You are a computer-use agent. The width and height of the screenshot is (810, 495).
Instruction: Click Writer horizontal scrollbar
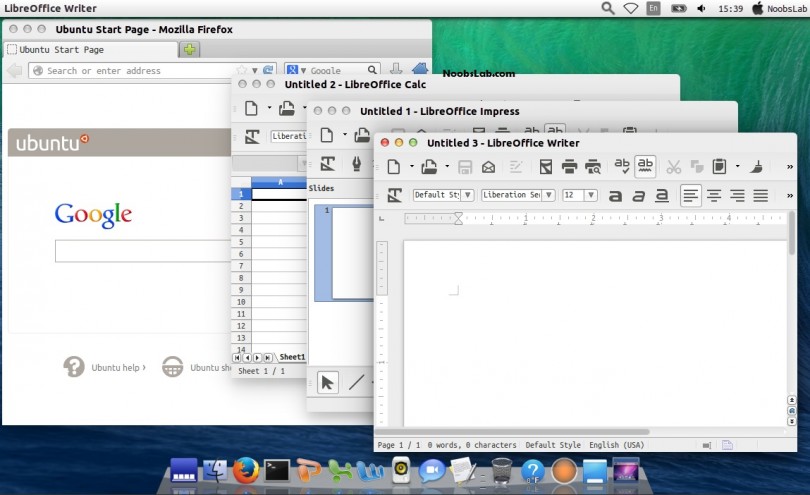tap(512, 432)
